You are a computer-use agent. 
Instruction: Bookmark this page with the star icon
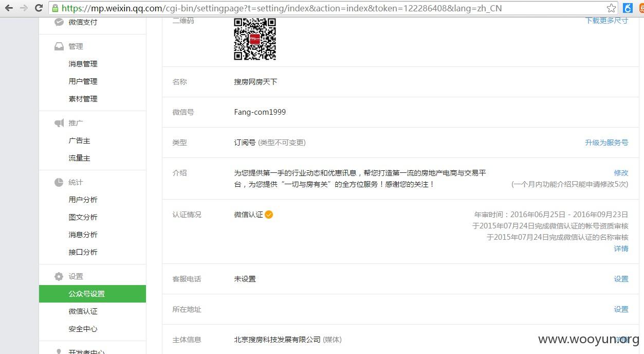tap(611, 8)
